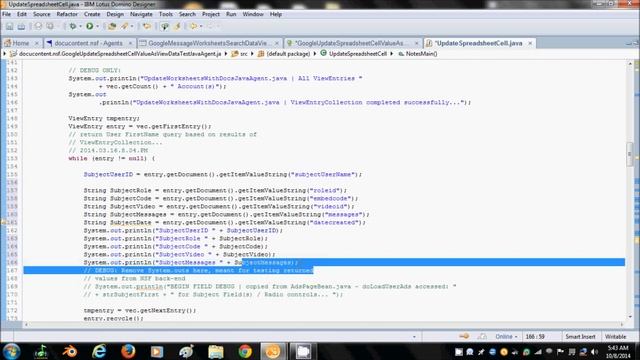
Task: Open the Run menu
Action: click(231, 14)
